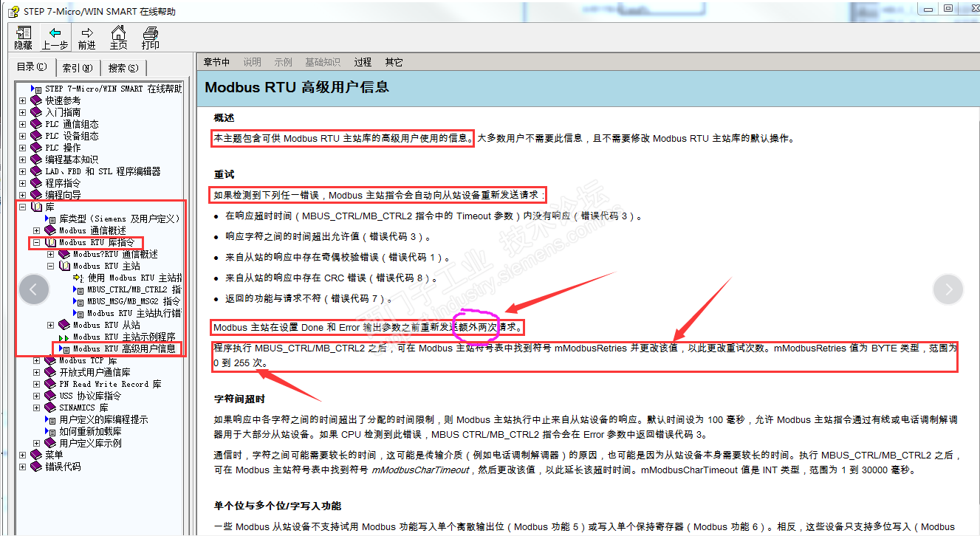Expand the PLC 设备组态 node

[23, 136]
